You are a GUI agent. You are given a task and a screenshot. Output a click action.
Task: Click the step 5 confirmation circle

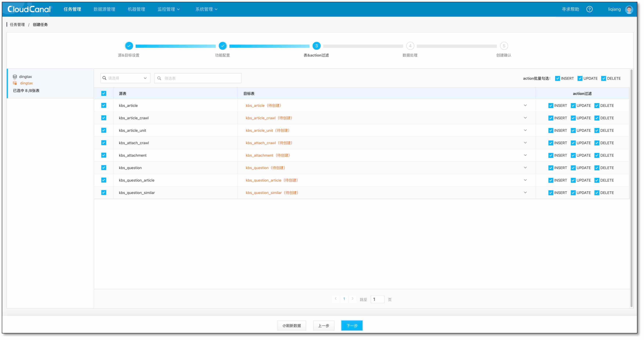[504, 46]
